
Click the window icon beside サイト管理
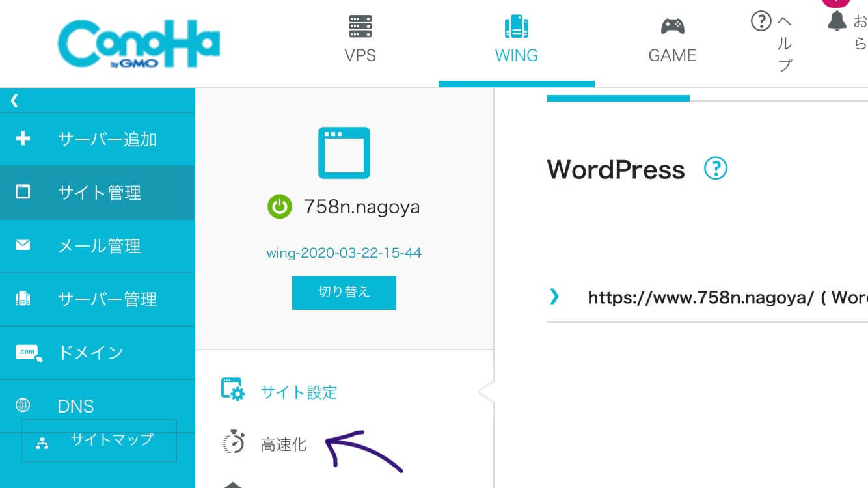point(23,192)
